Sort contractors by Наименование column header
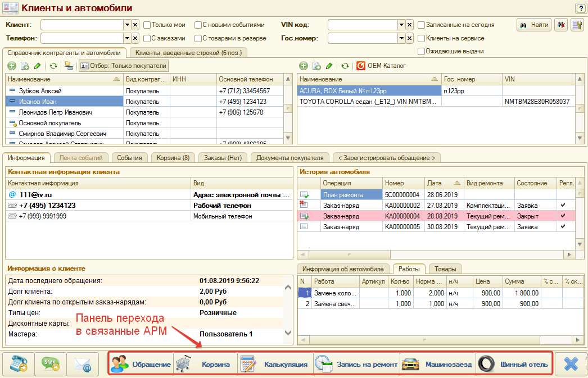588x378 pixels. click(x=64, y=79)
